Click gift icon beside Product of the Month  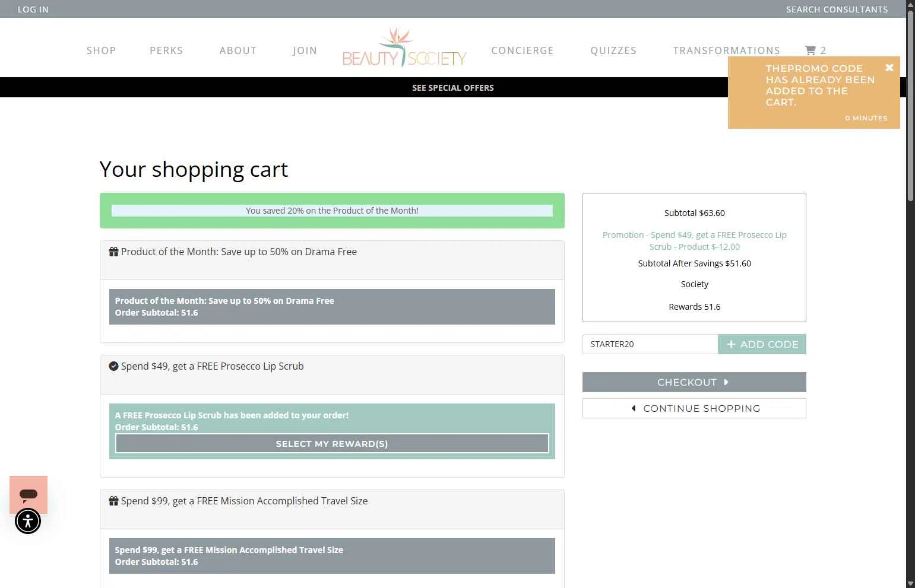coord(113,252)
